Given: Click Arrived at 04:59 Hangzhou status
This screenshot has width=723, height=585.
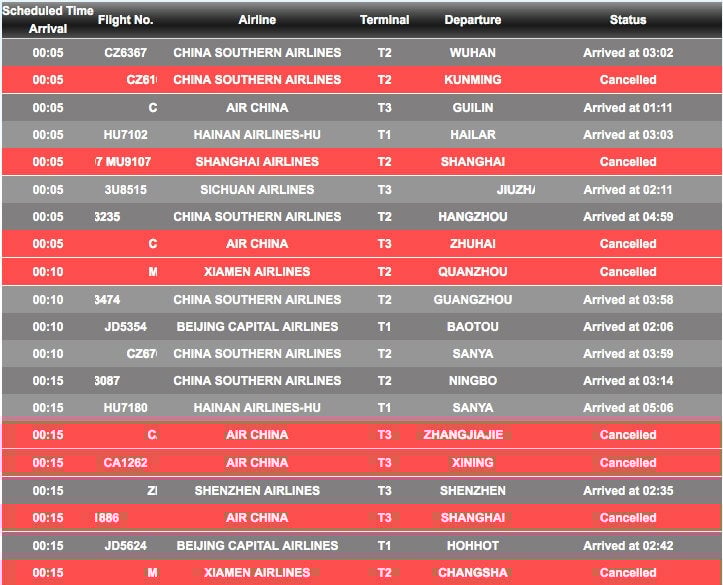Looking at the screenshot, I should tap(628, 217).
